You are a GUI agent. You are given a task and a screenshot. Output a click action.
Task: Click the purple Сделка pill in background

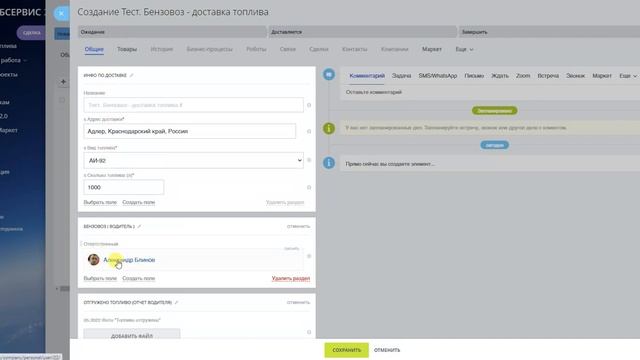(31, 33)
